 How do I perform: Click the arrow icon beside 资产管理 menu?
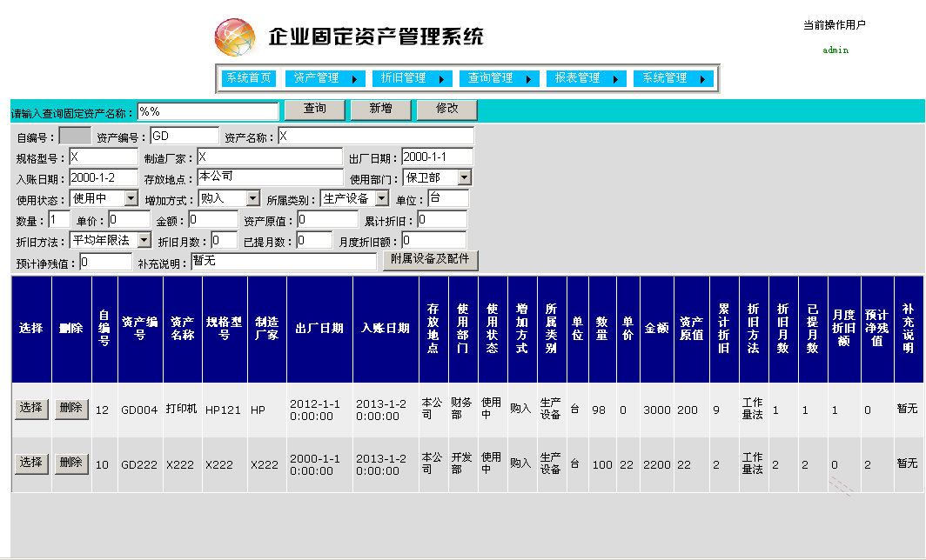(x=357, y=78)
